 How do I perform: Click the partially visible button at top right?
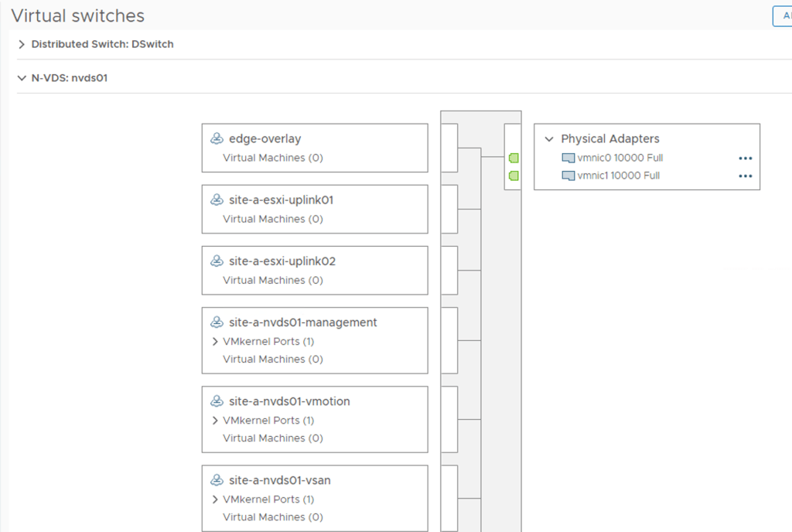pos(782,15)
